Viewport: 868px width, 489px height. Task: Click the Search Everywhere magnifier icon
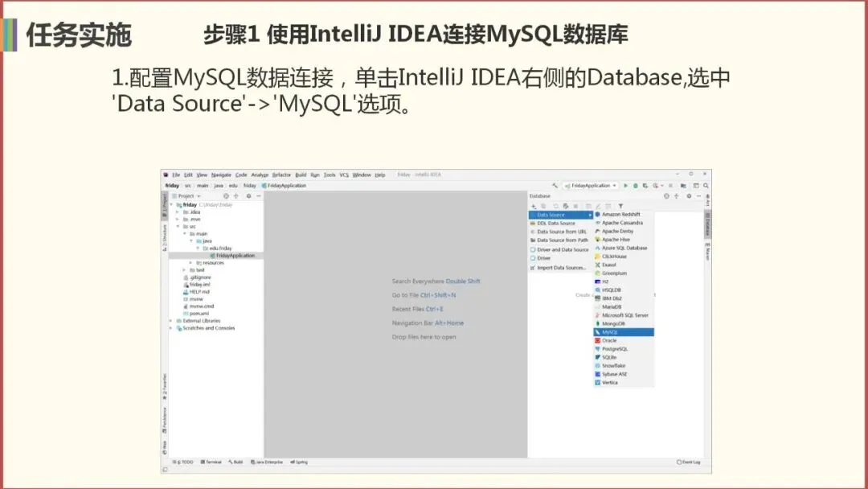(x=706, y=186)
